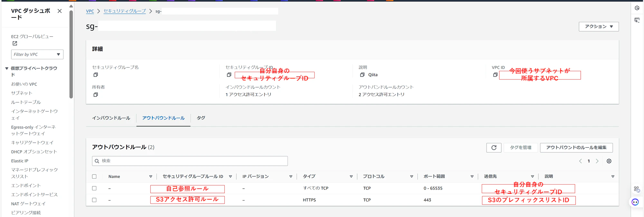Sort by ポート範囲 column
This screenshot has height=217, width=644.
472,176
